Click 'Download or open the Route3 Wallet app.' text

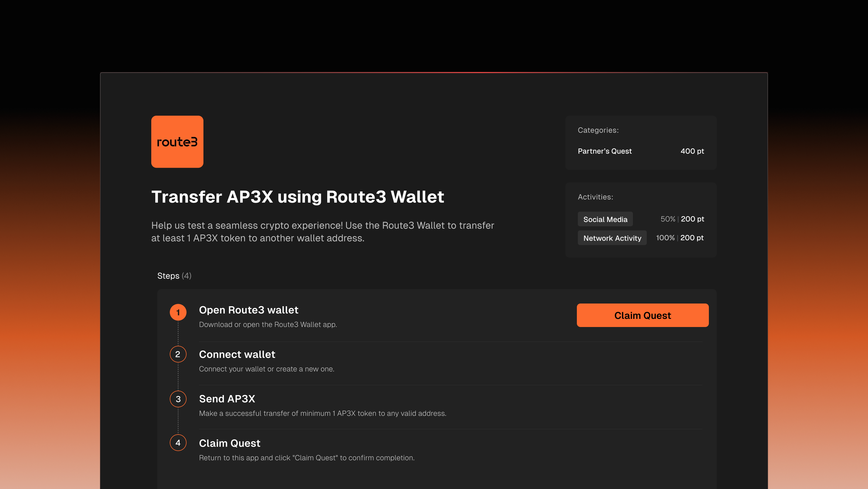point(268,324)
